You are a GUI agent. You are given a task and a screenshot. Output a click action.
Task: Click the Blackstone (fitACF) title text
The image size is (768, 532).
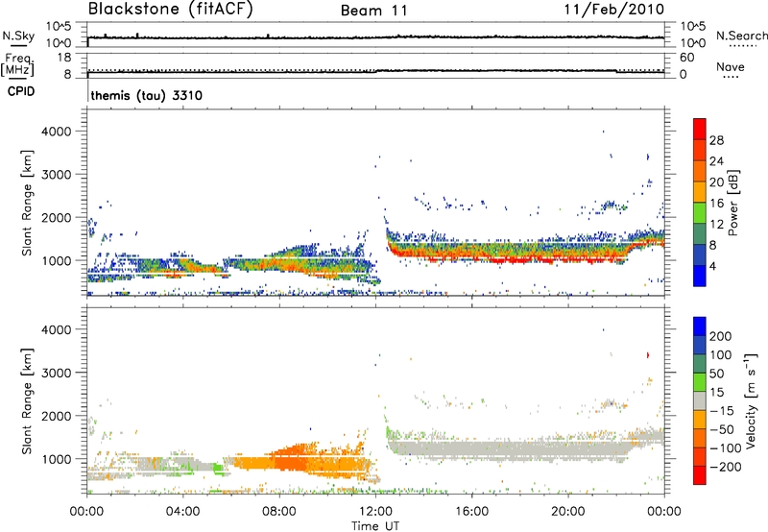[x=171, y=9]
